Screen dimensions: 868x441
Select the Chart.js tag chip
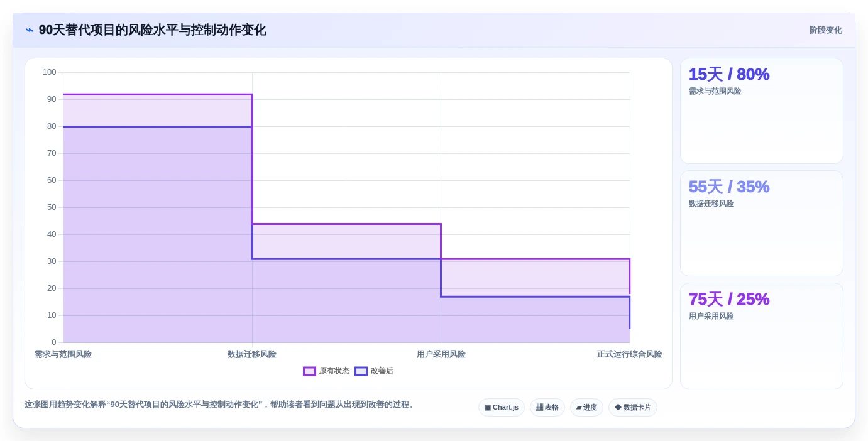click(502, 407)
